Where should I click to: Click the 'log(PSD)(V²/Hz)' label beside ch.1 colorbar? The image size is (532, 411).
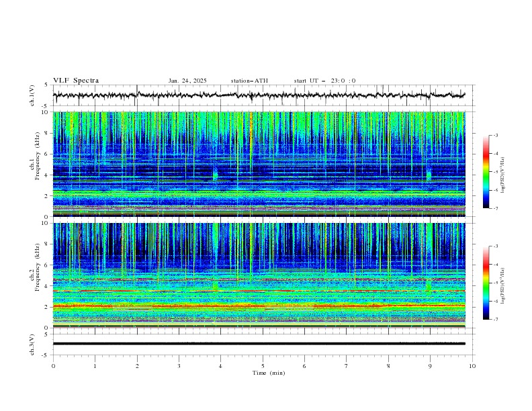[x=503, y=175]
